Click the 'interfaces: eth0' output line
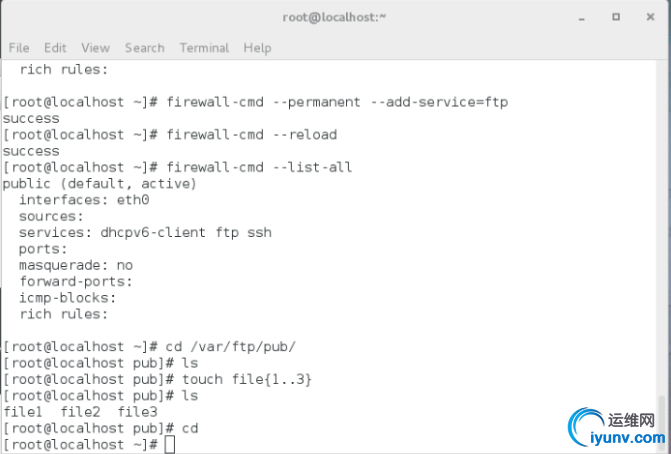 coord(84,200)
